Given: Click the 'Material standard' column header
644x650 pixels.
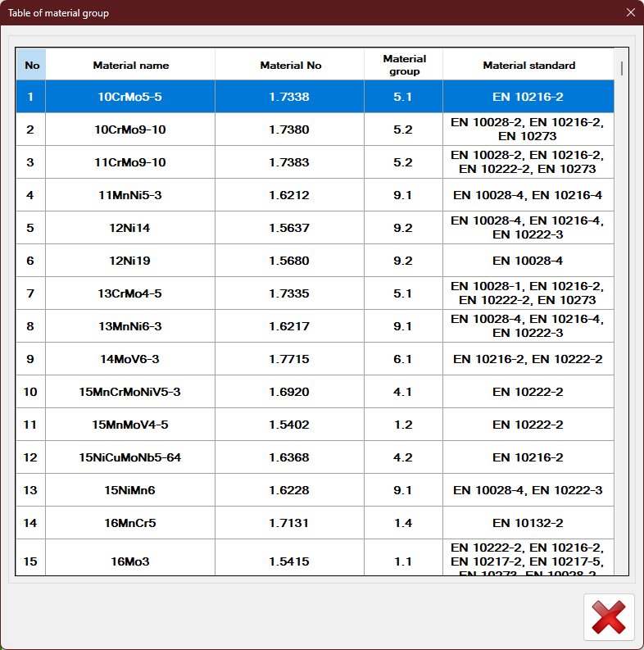Looking at the screenshot, I should pos(528,65).
